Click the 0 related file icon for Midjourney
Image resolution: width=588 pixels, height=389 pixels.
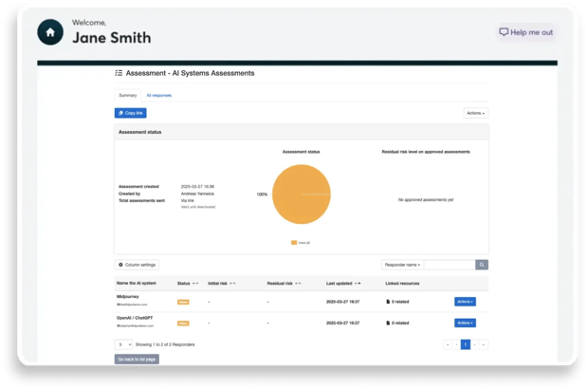(x=388, y=302)
